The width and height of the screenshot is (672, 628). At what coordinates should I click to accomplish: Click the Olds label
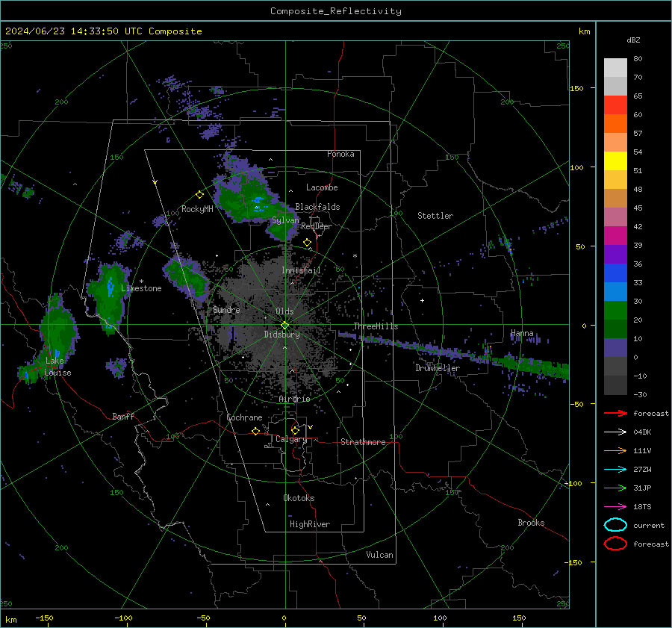[x=284, y=311]
